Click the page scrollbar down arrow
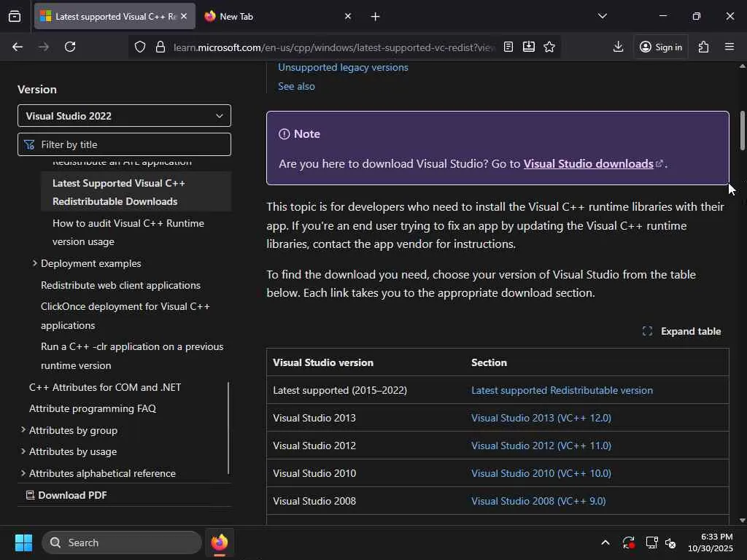 click(x=742, y=521)
